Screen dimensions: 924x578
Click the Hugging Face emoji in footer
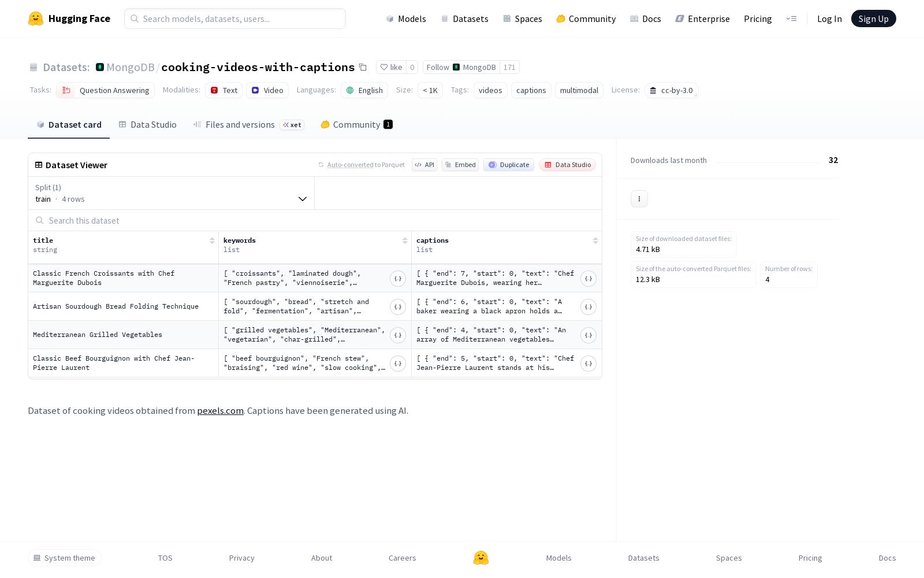[x=481, y=558]
